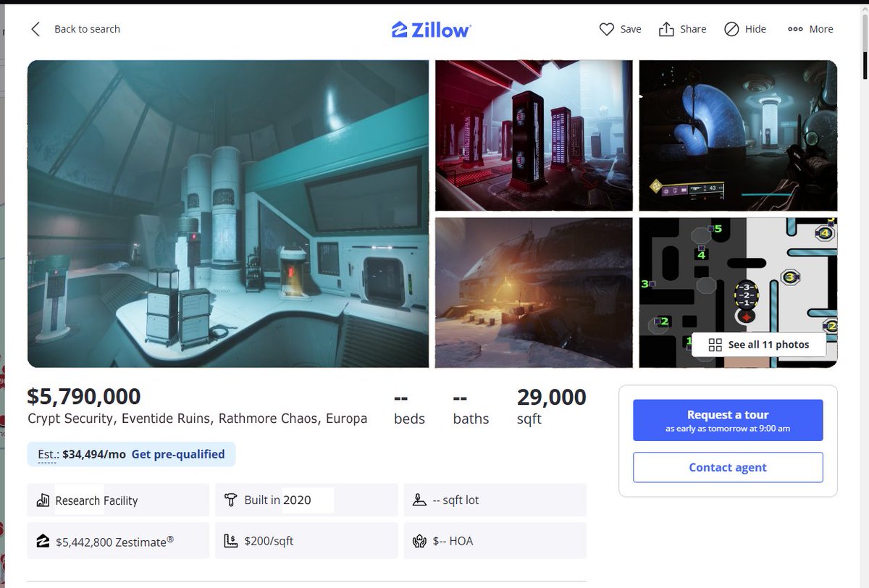869x588 pixels.
Task: Click the Share label text
Action: (693, 29)
